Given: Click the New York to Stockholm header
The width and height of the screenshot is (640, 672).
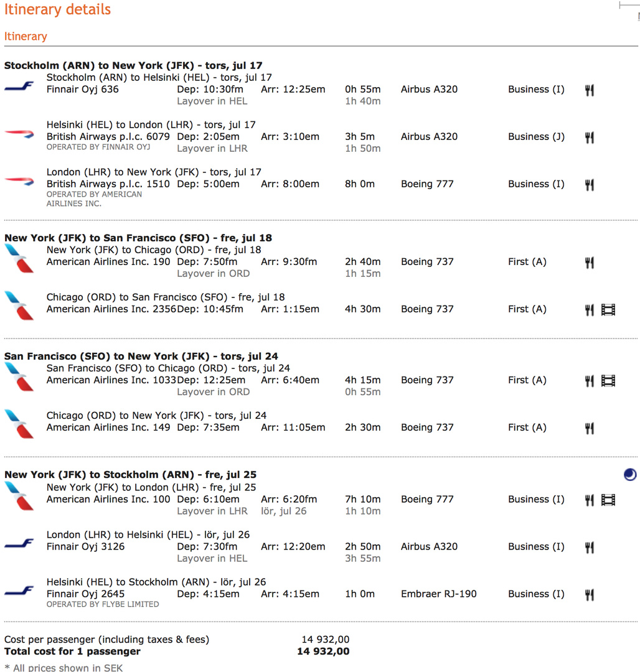Looking at the screenshot, I should (130, 475).
